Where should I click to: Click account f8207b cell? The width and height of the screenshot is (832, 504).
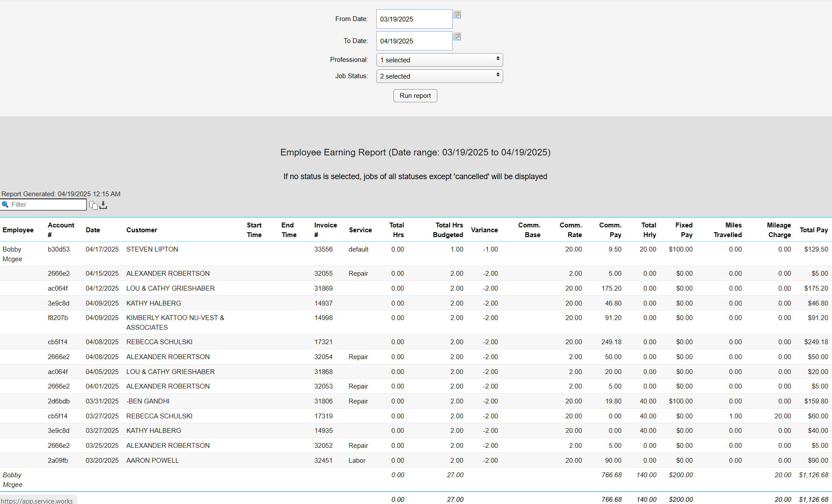click(58, 318)
